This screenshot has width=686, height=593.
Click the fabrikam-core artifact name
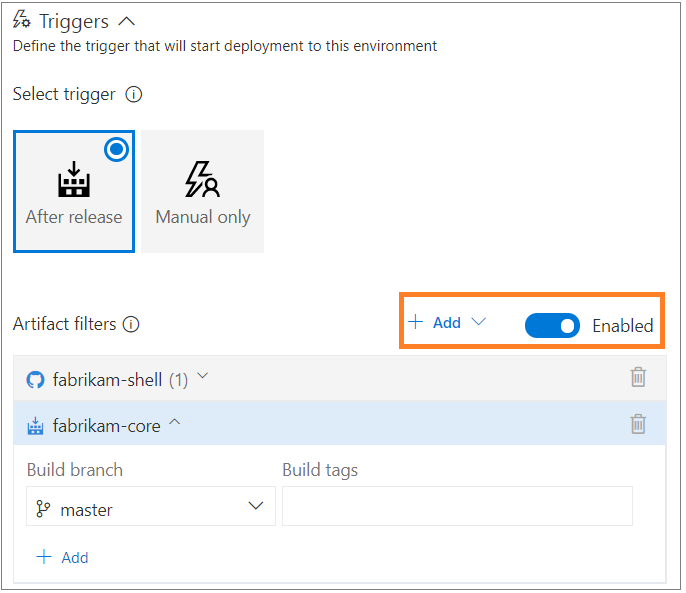click(106, 426)
